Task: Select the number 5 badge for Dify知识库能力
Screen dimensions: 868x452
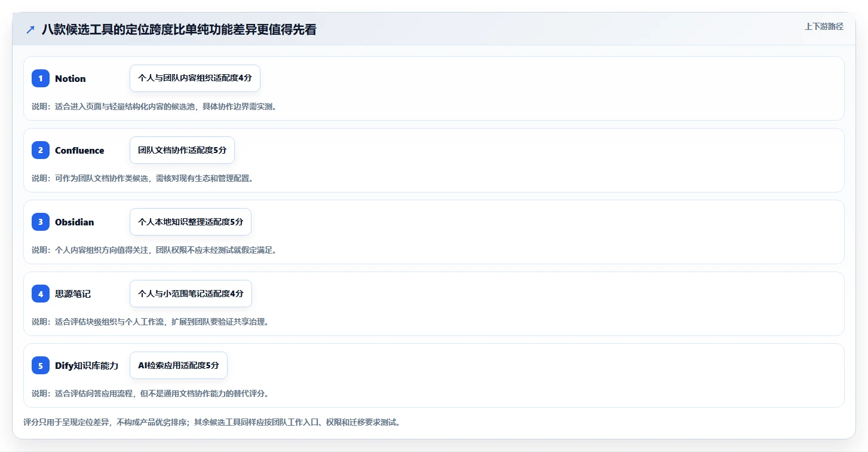Action: [41, 365]
